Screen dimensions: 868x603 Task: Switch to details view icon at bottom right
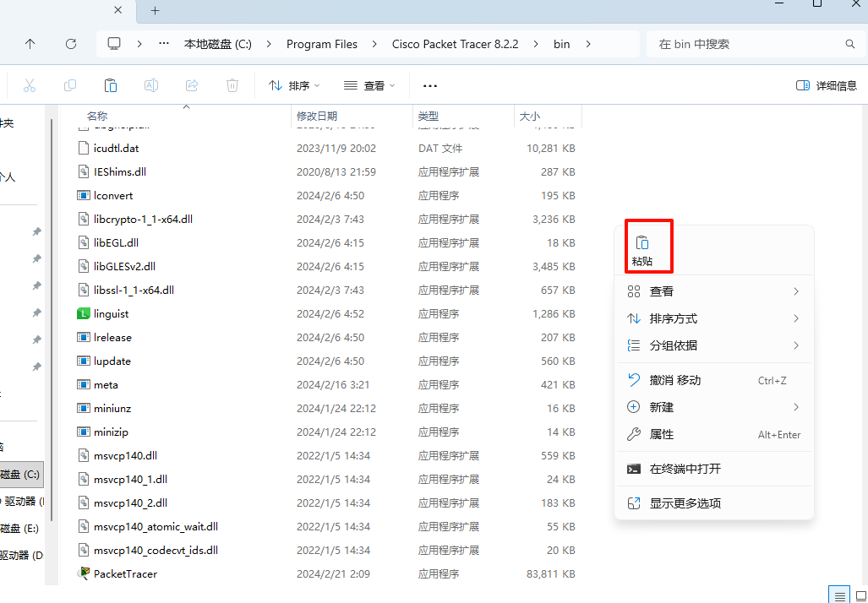[839, 595]
